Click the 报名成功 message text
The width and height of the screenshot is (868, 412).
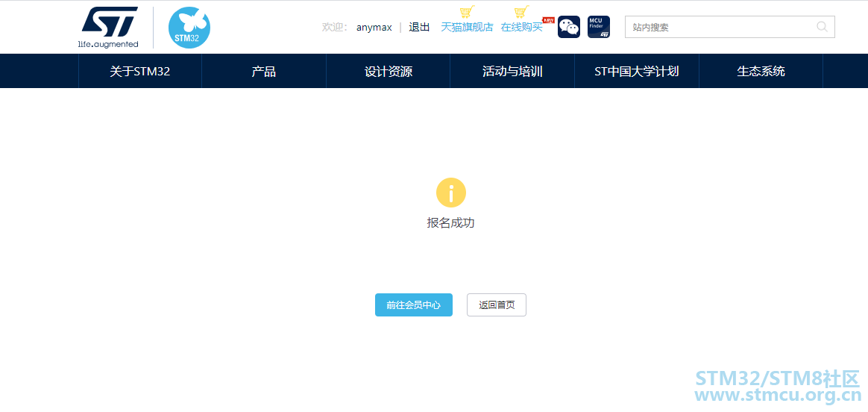click(450, 223)
